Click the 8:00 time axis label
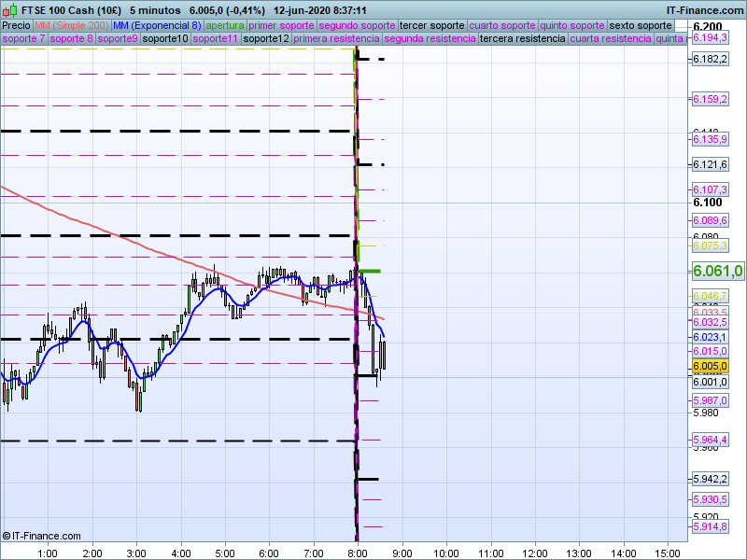The image size is (747, 560). (x=358, y=553)
